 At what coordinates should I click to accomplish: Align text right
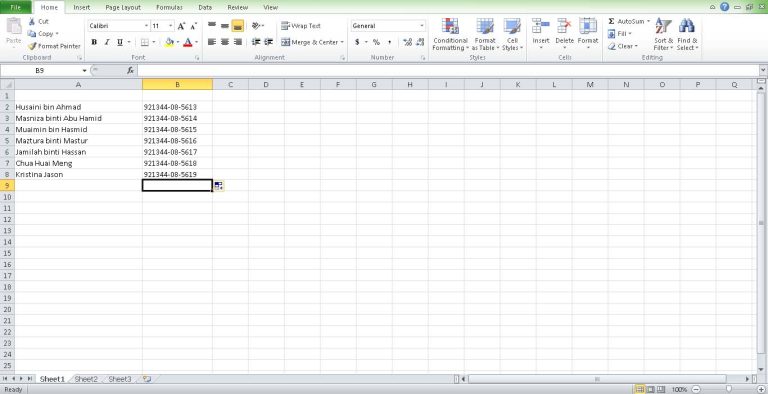[238, 42]
